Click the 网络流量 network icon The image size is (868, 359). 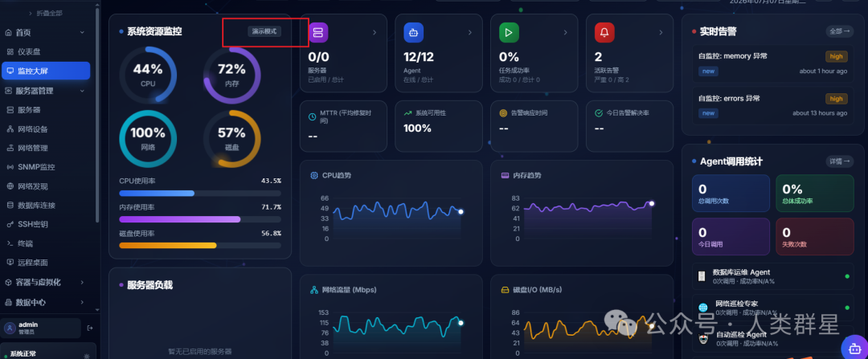(314, 290)
